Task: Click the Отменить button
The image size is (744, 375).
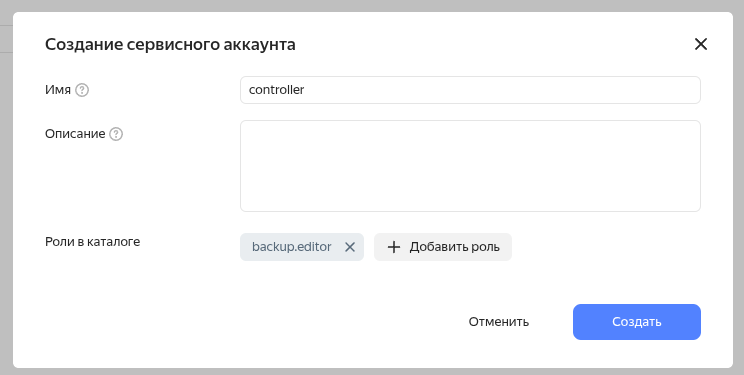Action: coord(499,322)
